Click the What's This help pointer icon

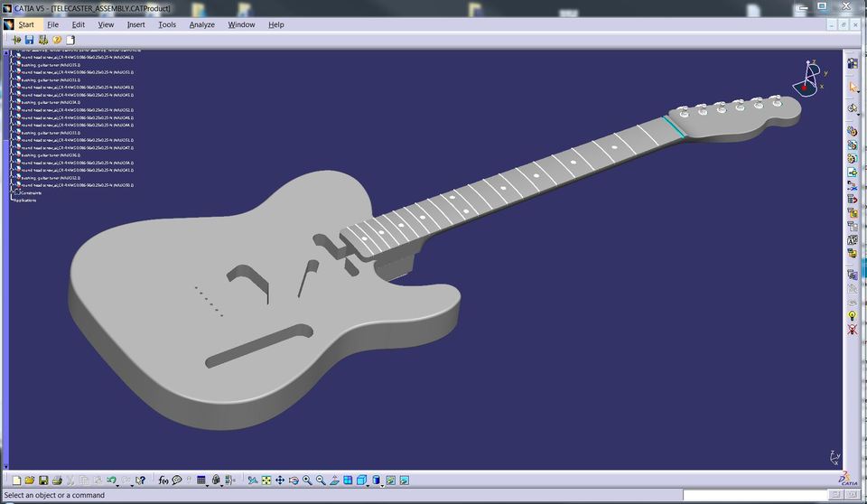pyautogui.click(x=141, y=481)
